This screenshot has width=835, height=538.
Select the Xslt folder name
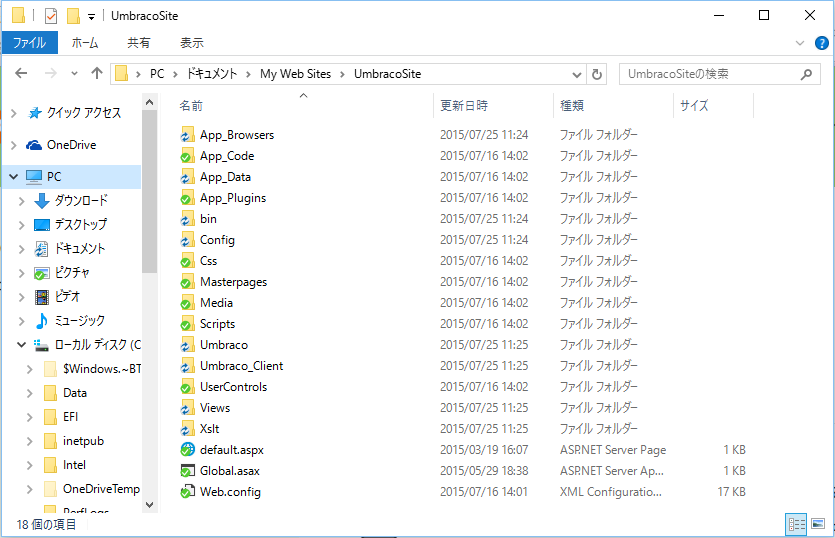pos(209,429)
